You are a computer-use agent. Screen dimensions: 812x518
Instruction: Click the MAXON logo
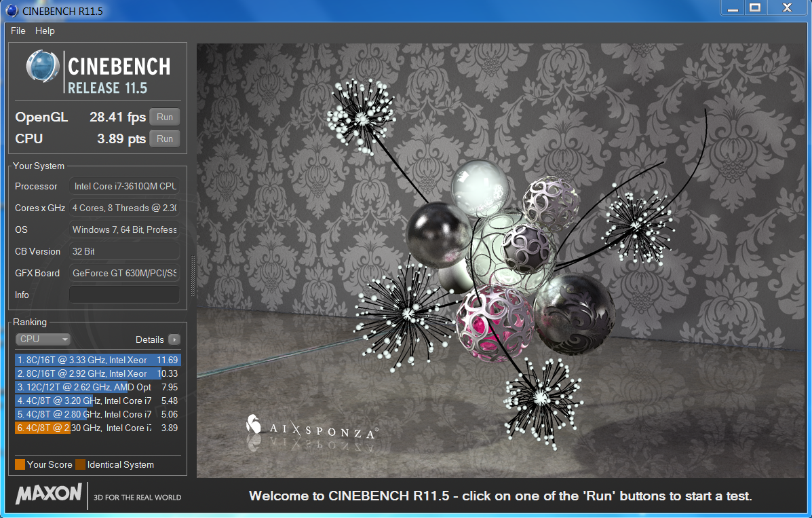coord(49,494)
